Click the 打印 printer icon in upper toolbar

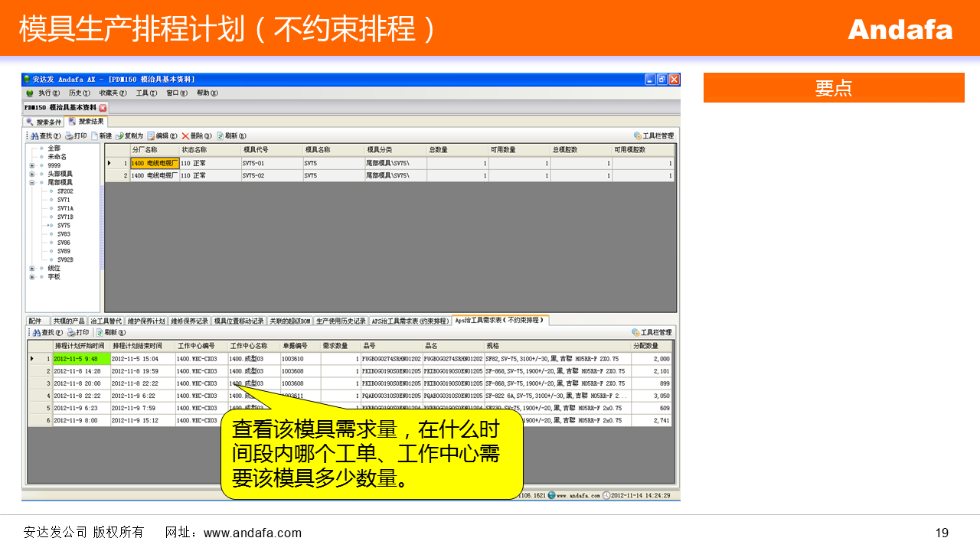69,136
